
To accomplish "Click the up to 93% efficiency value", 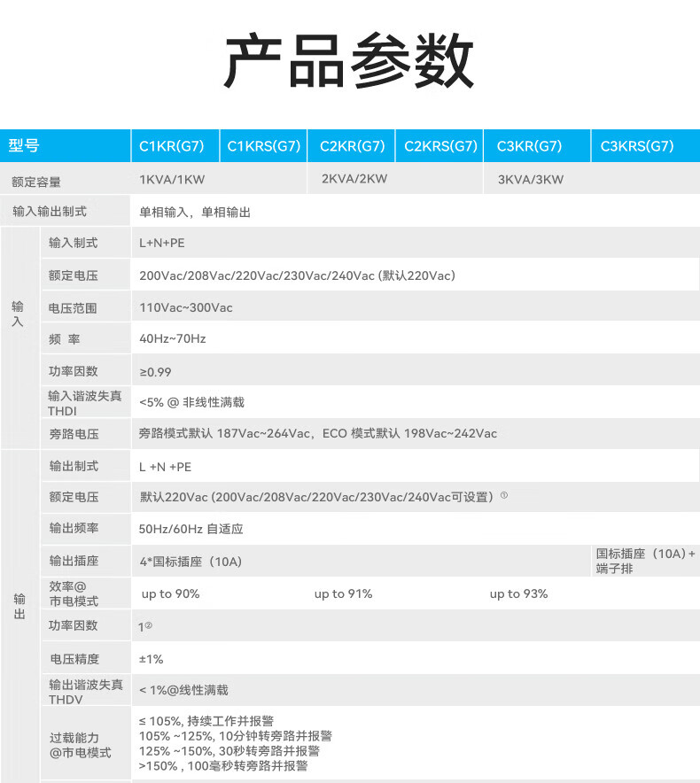I will tap(518, 594).
